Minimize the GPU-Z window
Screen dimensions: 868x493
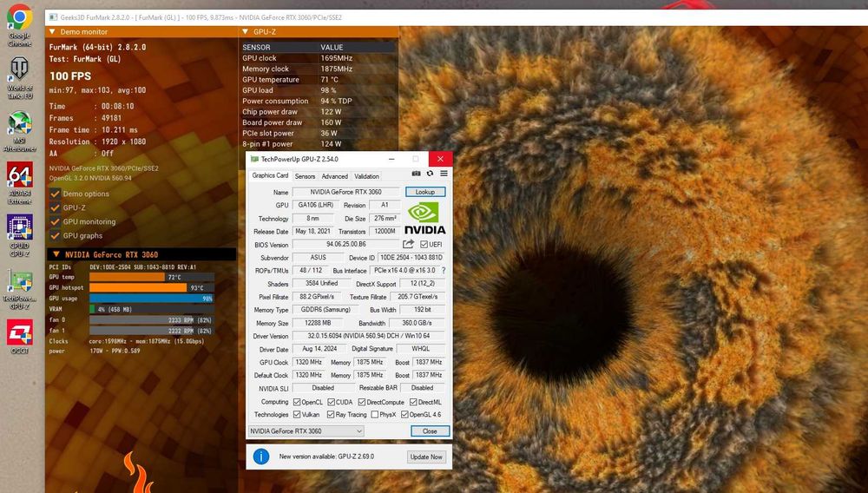391,159
